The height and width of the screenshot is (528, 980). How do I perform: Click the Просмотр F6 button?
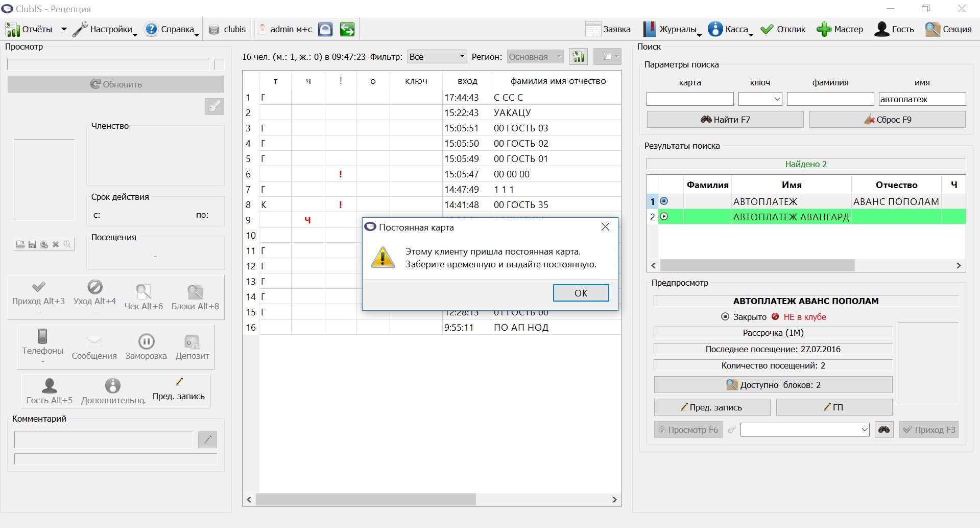click(688, 430)
